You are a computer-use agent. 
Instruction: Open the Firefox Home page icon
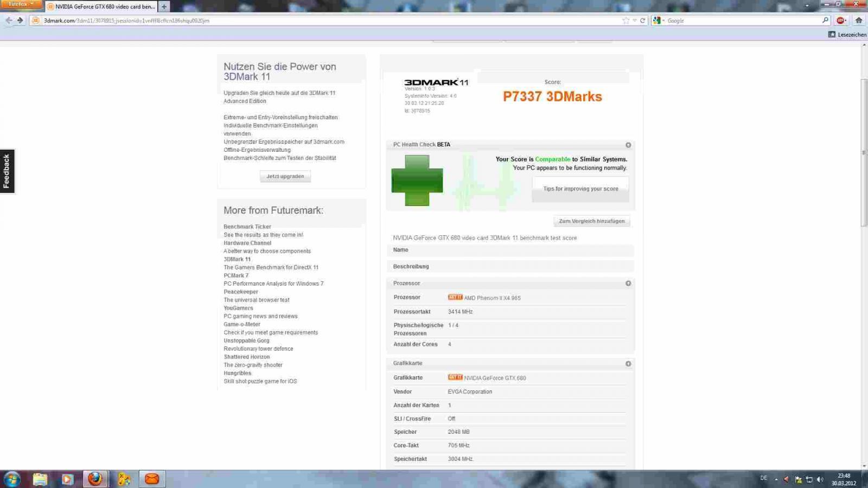pos(859,20)
